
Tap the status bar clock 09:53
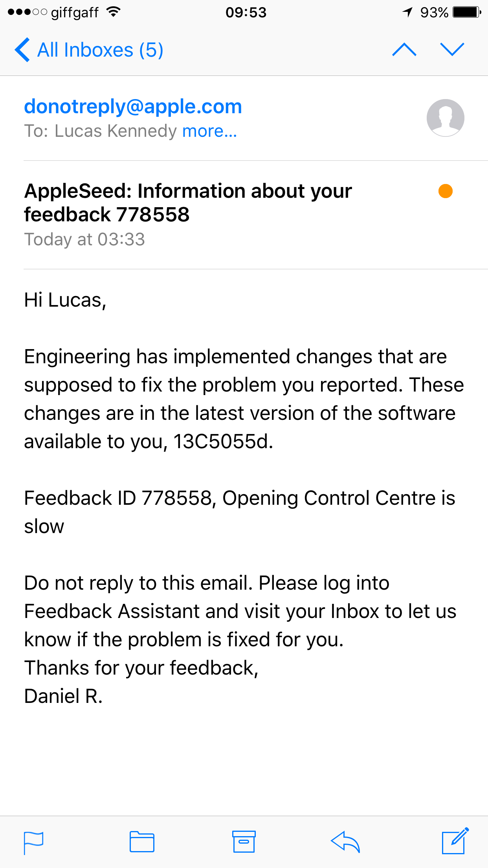[x=246, y=13]
